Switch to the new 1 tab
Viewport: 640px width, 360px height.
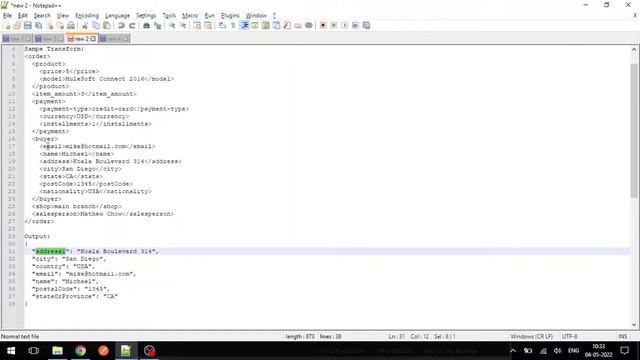pyautogui.click(x=17, y=39)
